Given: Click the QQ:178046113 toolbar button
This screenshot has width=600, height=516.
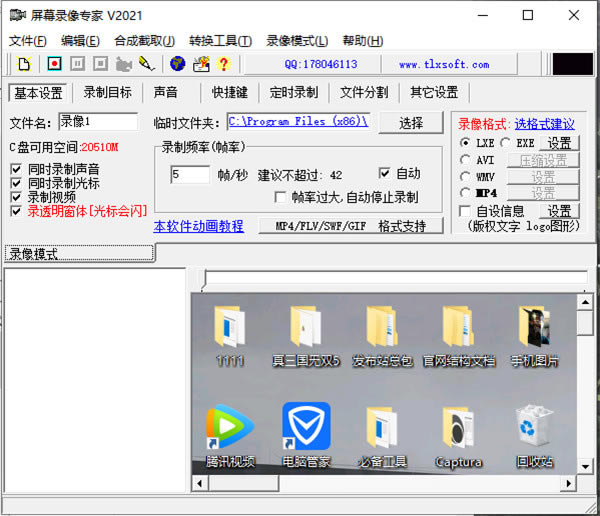Looking at the screenshot, I should pyautogui.click(x=321, y=64).
